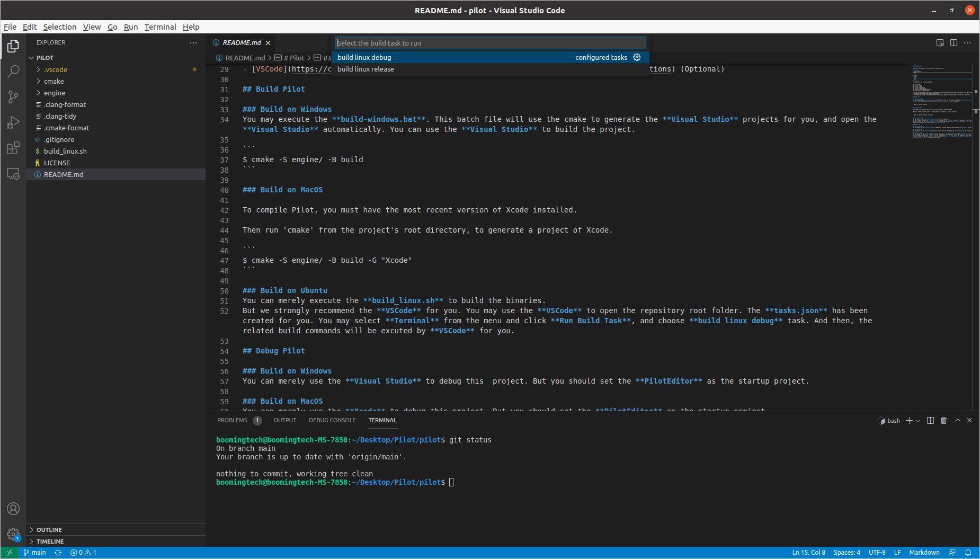
Task: Expand the engine folder
Action: tap(115, 93)
